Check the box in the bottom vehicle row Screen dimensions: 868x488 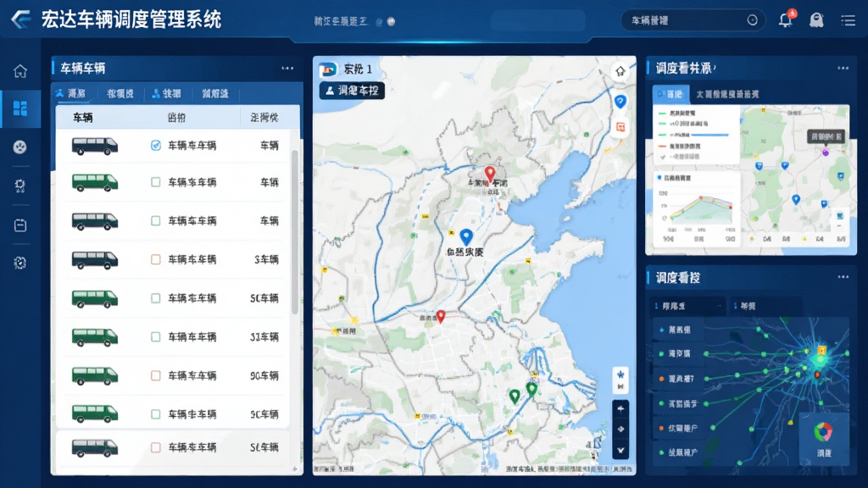tap(156, 447)
